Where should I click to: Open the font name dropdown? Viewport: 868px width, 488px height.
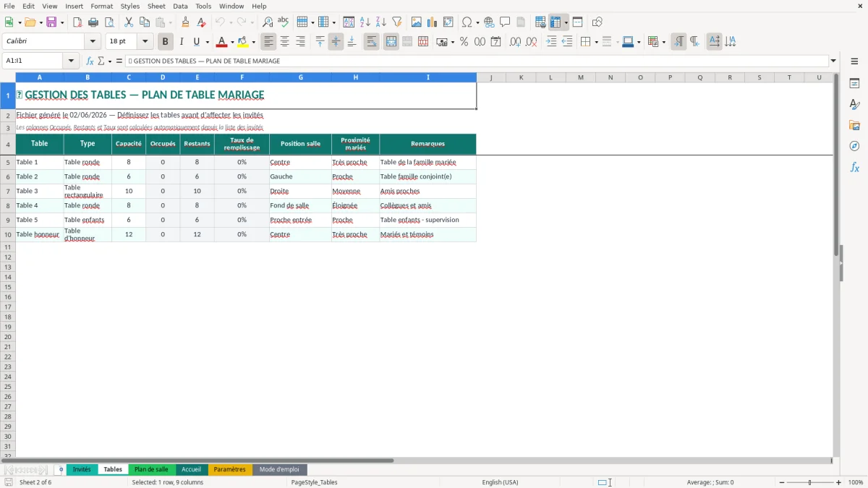(x=93, y=42)
